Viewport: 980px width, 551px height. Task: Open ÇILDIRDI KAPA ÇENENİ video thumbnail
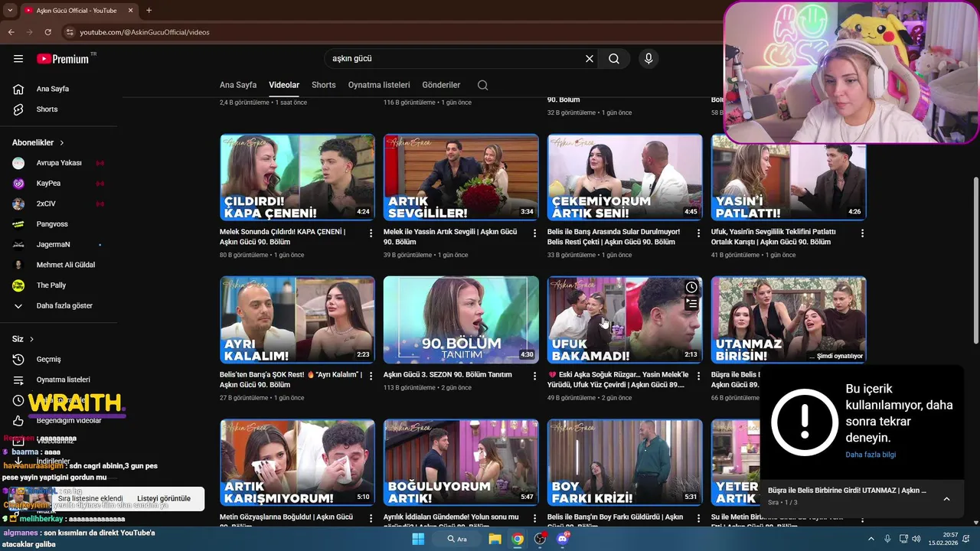click(297, 178)
